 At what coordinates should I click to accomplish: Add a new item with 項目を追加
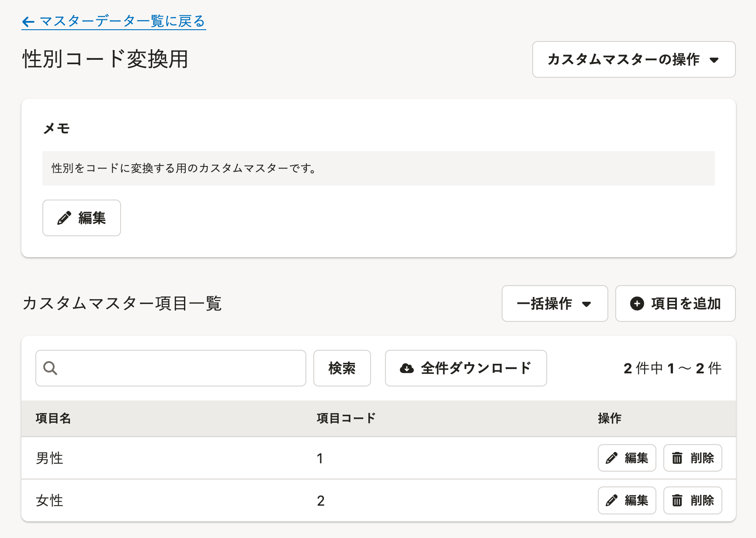click(x=676, y=303)
